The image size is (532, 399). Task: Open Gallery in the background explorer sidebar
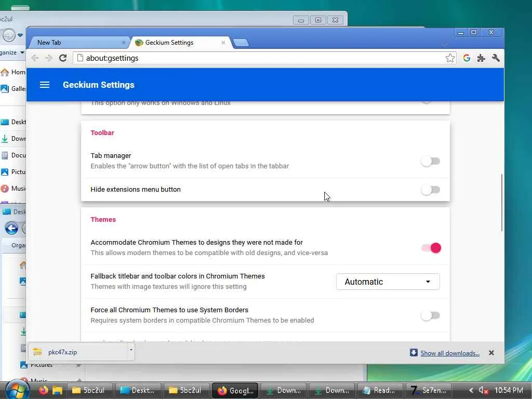pos(13,88)
